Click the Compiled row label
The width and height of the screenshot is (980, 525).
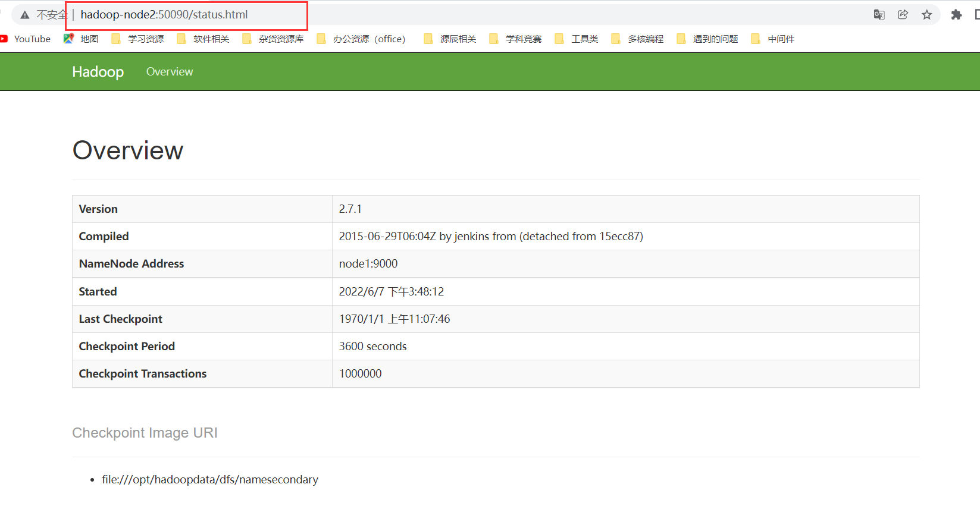(104, 237)
